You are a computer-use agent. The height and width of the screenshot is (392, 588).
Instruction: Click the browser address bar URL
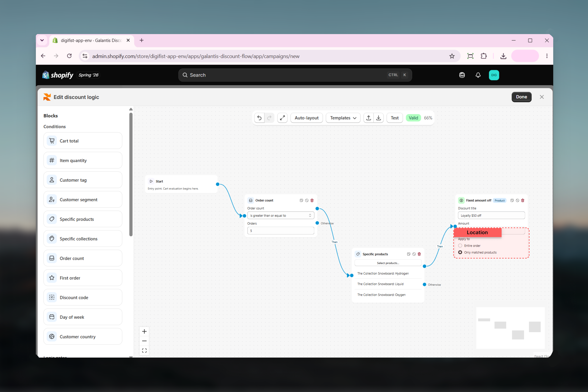click(x=196, y=56)
